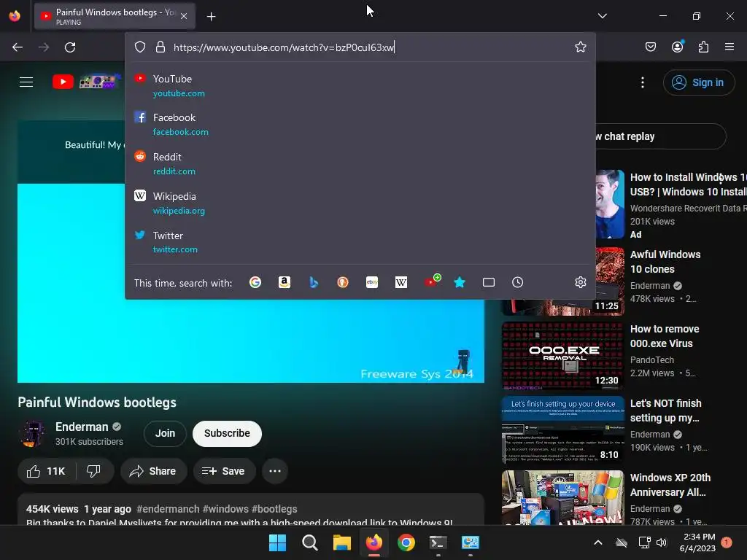Search bookmarks with the blue star icon

[460, 282]
